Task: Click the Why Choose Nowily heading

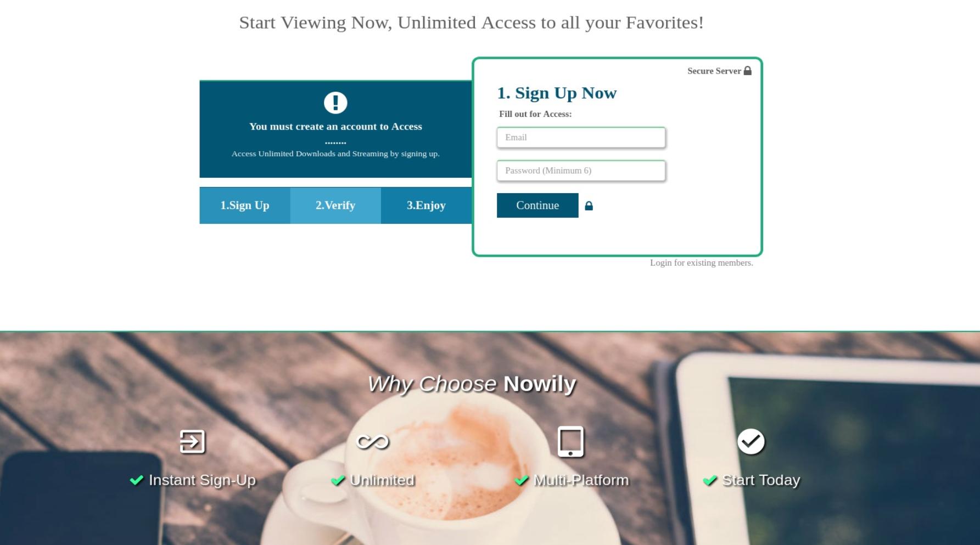Action: [x=472, y=384]
